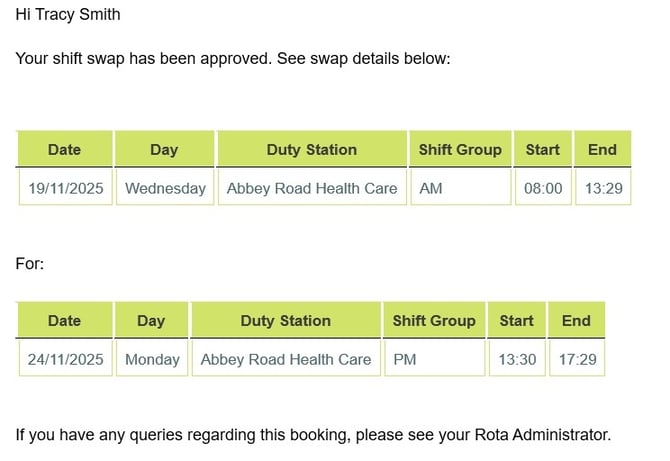Click the 13:29 end time cell
Viewport: 670px width, 461px height.
point(603,188)
